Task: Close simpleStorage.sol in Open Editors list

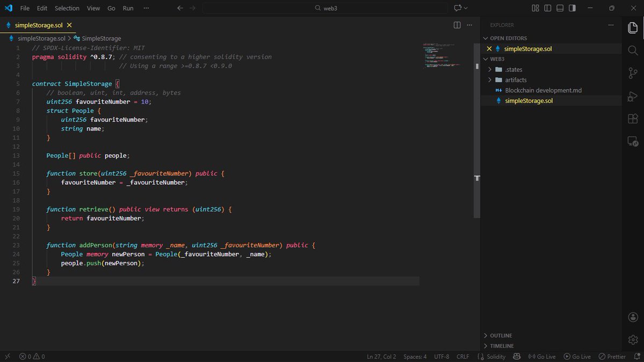Action: coord(489,48)
